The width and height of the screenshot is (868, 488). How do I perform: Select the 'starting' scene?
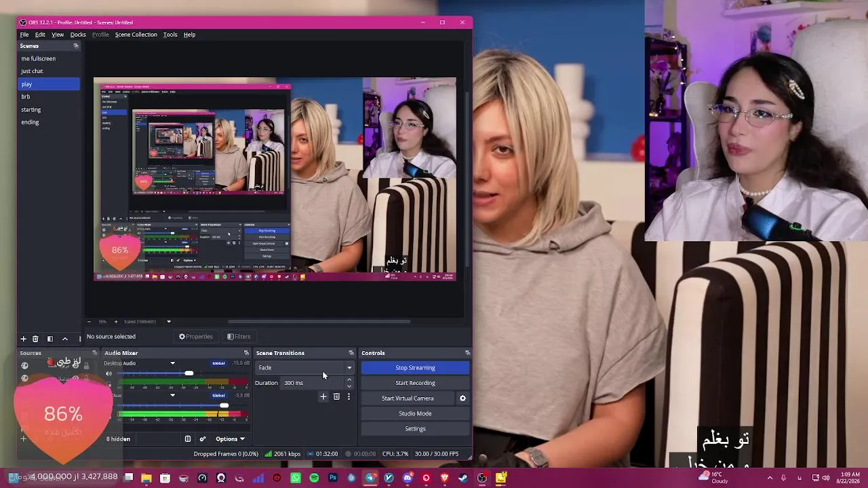(49, 110)
